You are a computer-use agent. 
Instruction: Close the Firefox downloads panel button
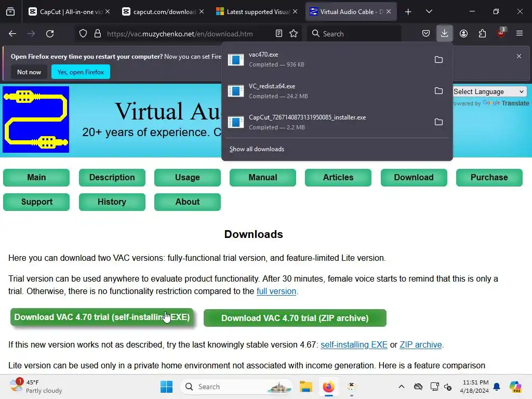click(445, 34)
